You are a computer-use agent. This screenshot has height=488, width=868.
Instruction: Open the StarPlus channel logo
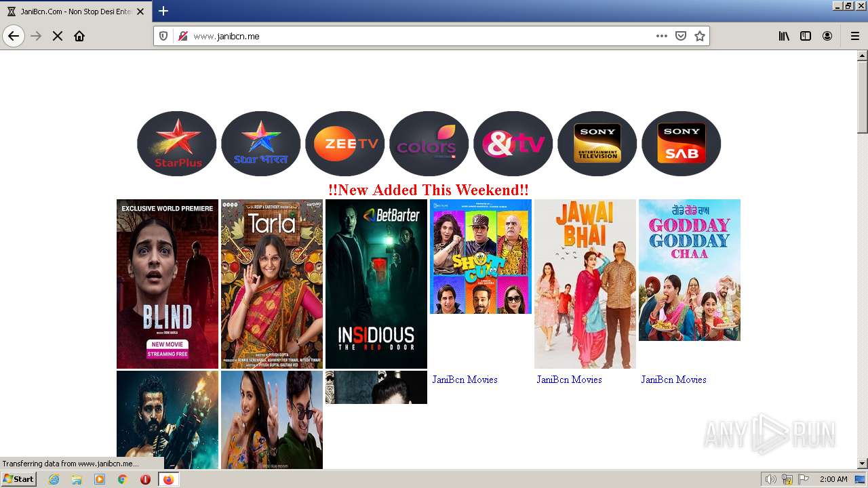click(x=177, y=144)
